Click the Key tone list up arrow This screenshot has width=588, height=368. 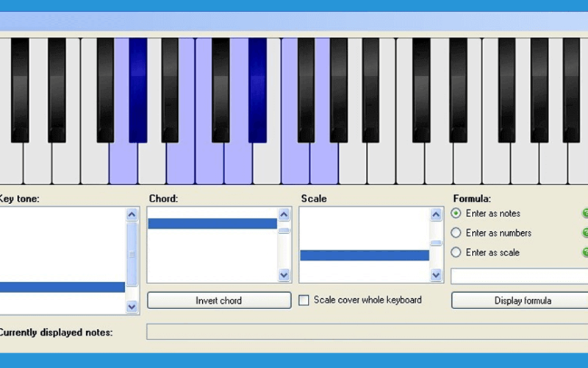tap(132, 214)
